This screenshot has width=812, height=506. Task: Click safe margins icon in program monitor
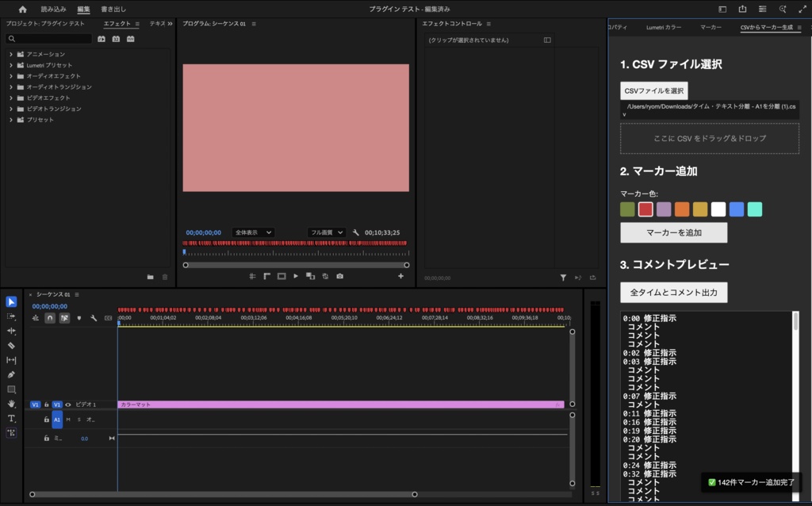[x=282, y=276]
